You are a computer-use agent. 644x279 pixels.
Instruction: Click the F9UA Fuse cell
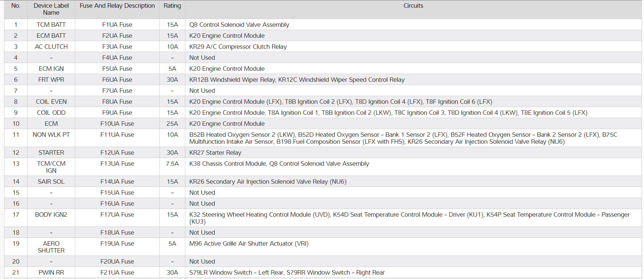[x=117, y=113]
